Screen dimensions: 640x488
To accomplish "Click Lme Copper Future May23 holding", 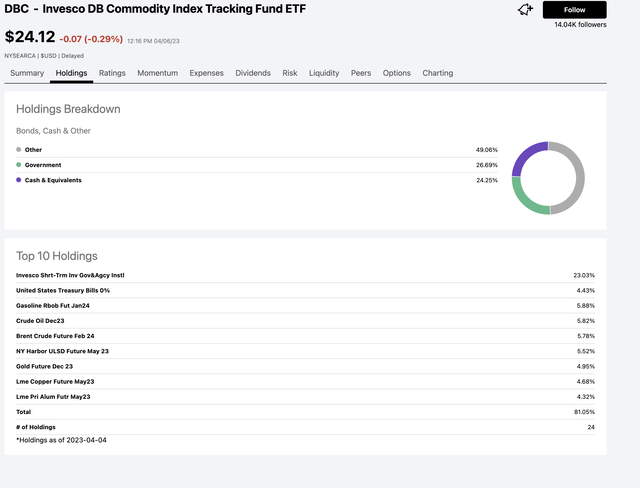I will [55, 381].
